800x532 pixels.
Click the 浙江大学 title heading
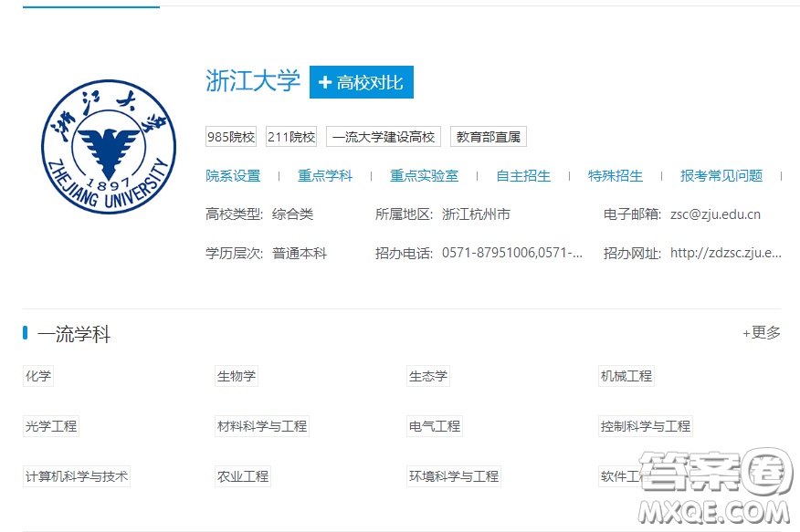pos(253,81)
